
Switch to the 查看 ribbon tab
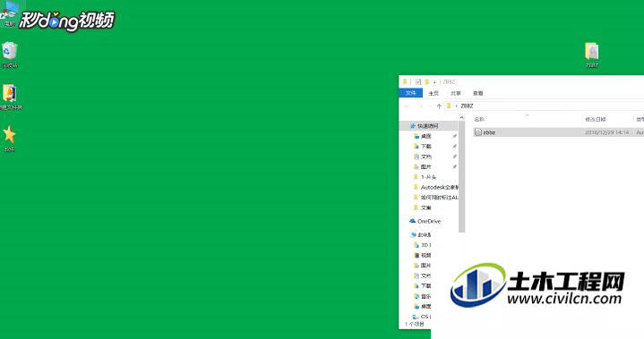477,93
